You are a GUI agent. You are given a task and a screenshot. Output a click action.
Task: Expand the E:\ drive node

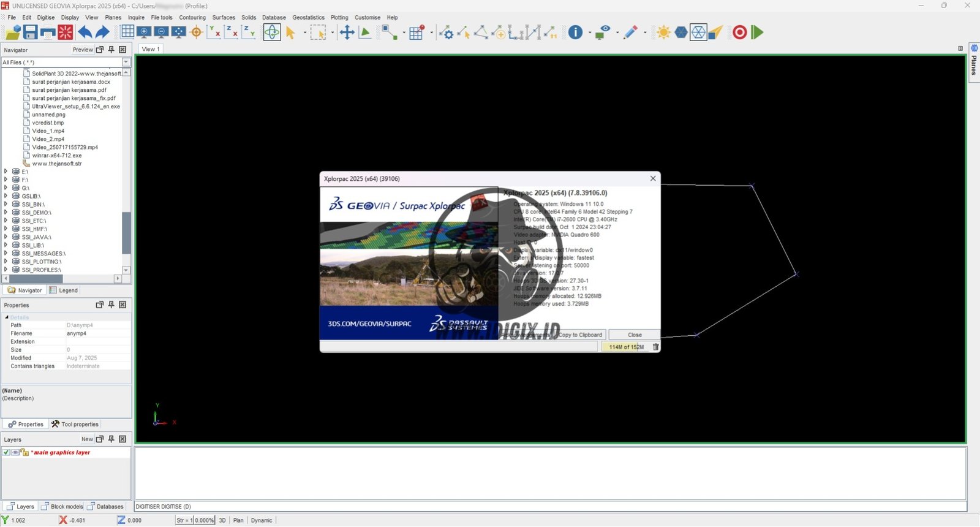click(6, 172)
